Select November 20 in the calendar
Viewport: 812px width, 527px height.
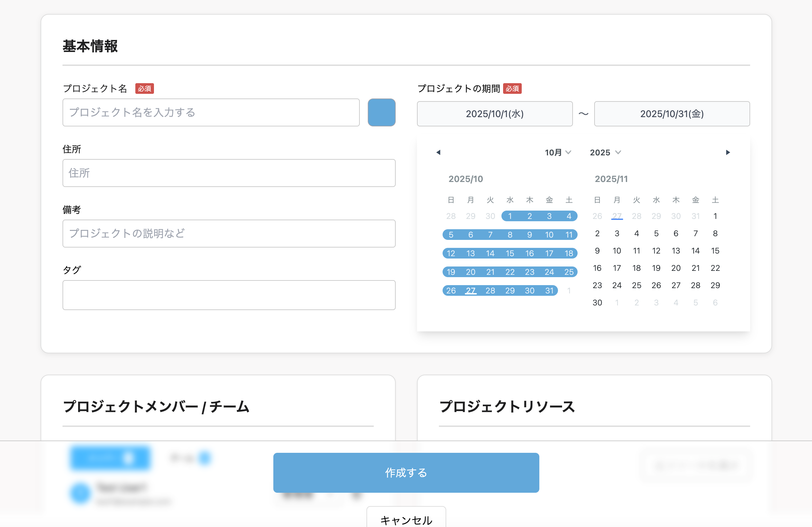tap(676, 268)
